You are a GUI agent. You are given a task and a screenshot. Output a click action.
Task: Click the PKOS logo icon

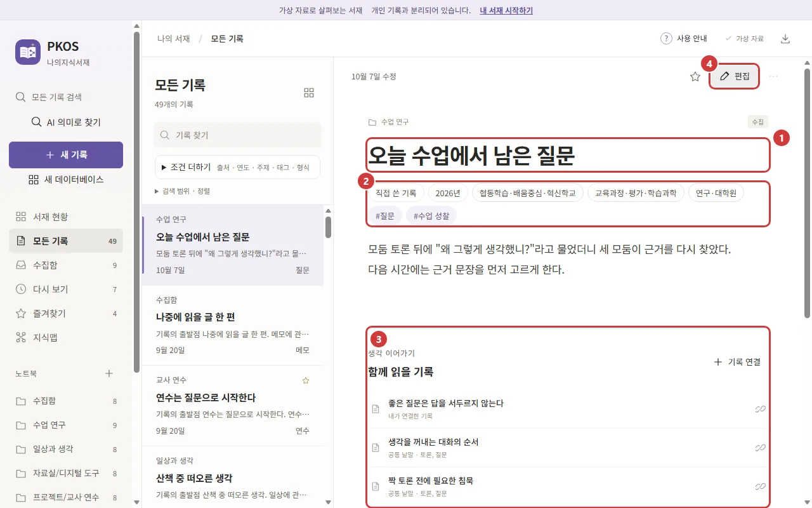pos(28,52)
